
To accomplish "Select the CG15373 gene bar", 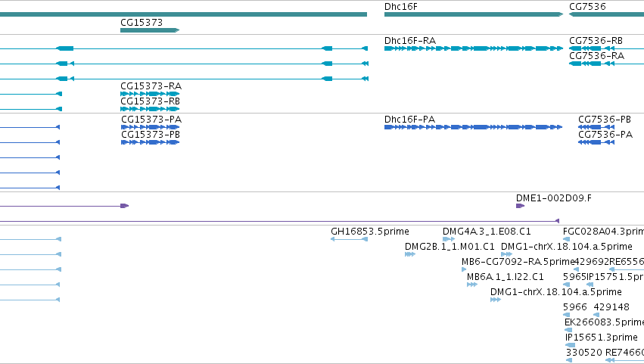I will 150,30.
